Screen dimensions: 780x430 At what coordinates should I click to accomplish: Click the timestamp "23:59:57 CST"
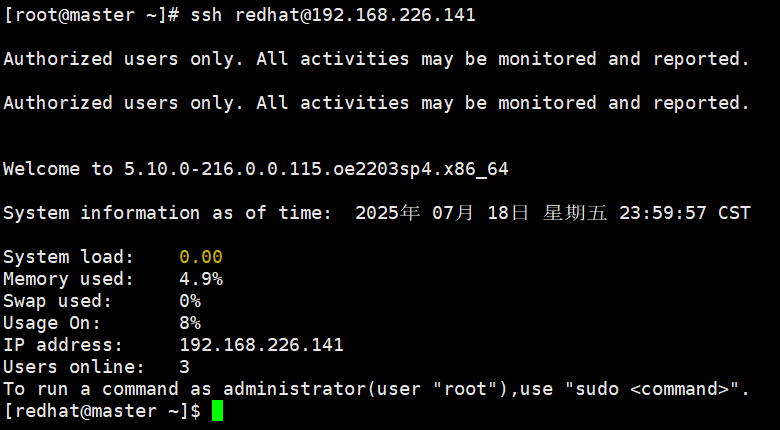pyautogui.click(x=684, y=213)
